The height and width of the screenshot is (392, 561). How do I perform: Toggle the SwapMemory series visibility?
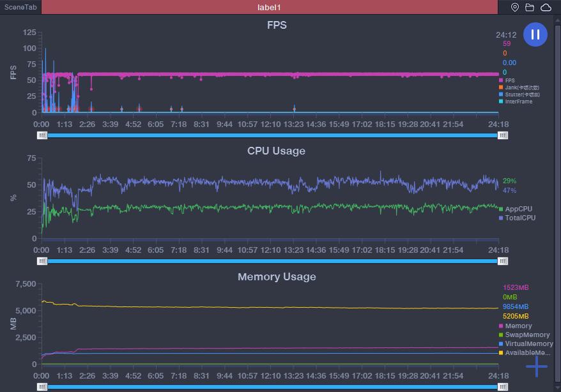[501, 335]
